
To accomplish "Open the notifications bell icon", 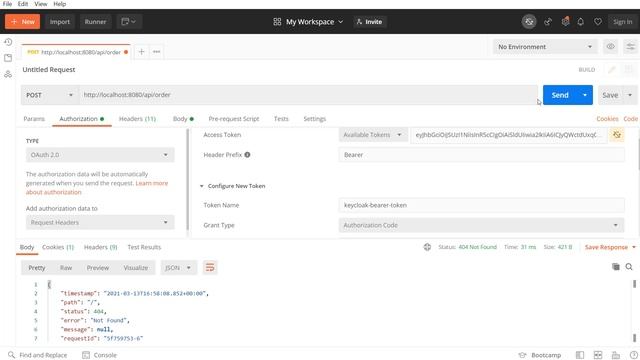I will 580,22.
